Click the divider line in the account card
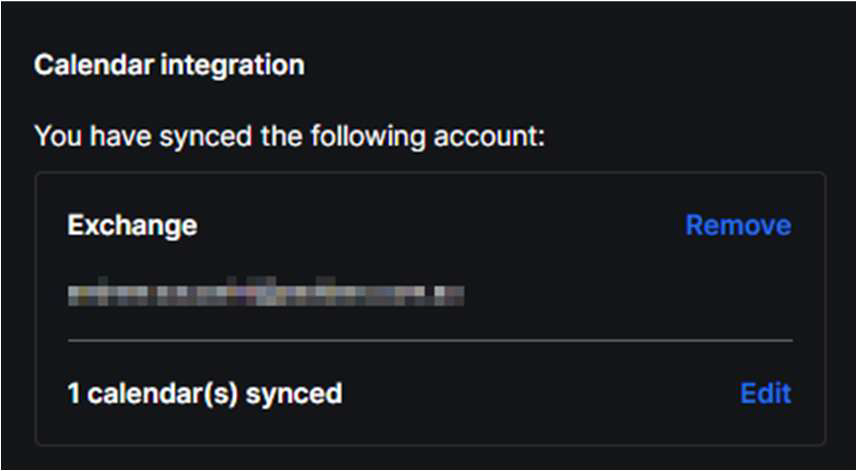 pyautogui.click(x=430, y=341)
